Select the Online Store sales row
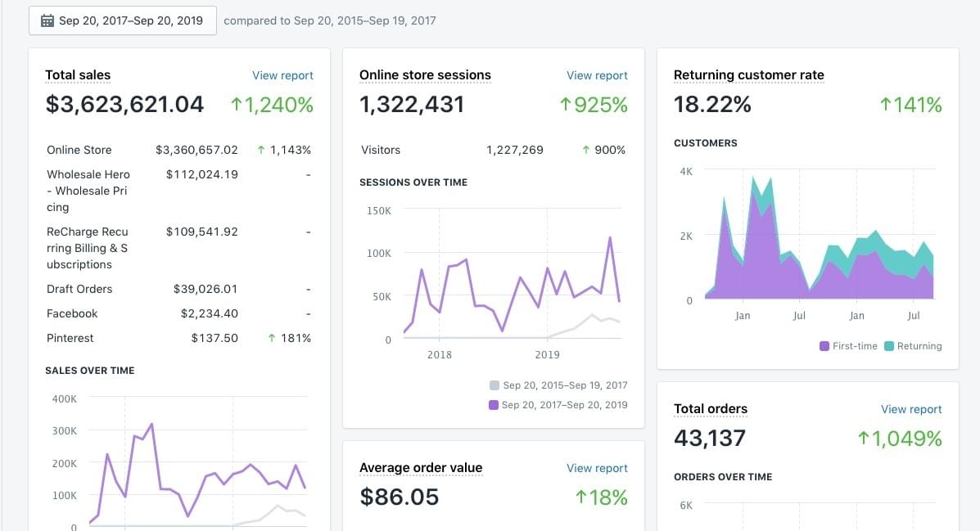This screenshot has height=531, width=980. pos(178,150)
